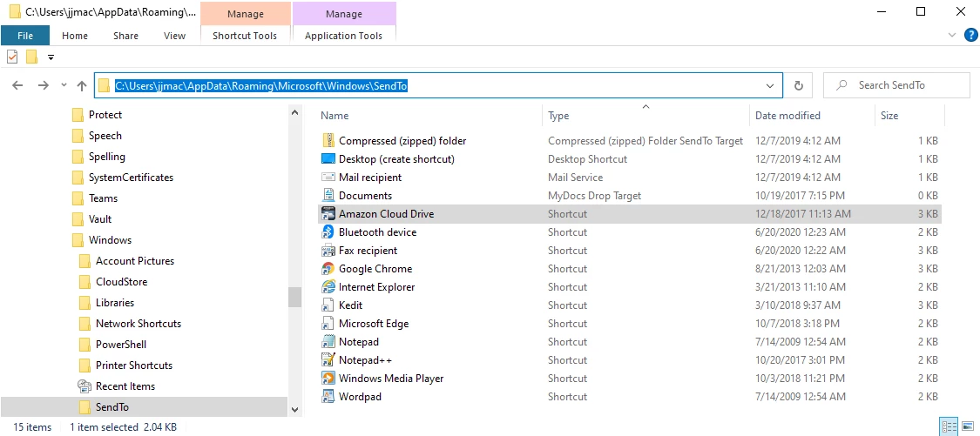Expand the ribbon with the chevron

(x=952, y=35)
